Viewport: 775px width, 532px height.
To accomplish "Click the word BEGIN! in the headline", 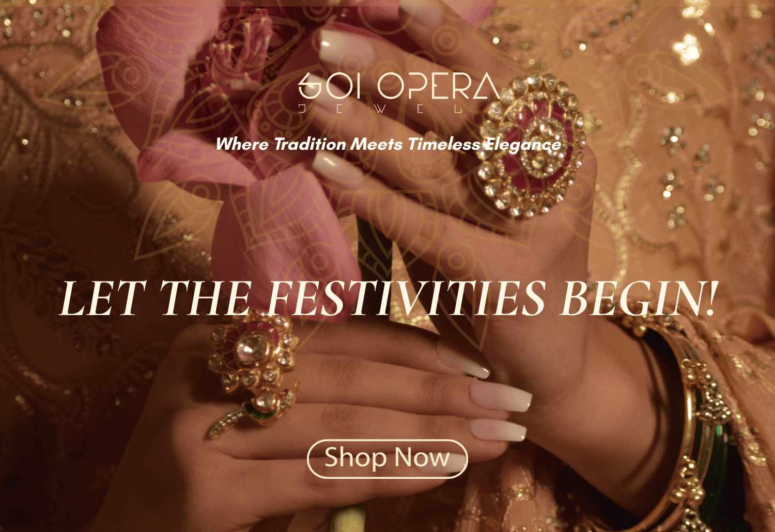I will point(639,299).
